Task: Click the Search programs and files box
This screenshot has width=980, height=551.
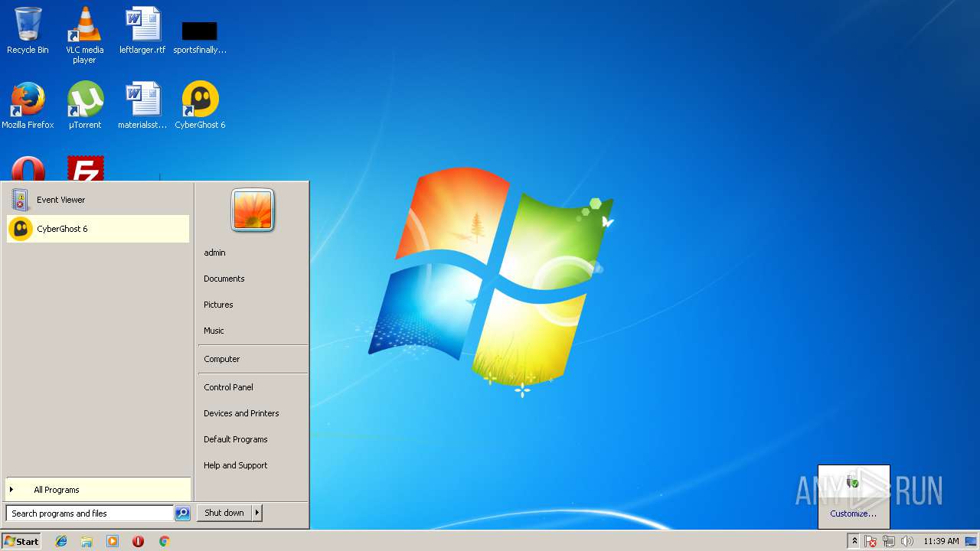Action: 90,514
